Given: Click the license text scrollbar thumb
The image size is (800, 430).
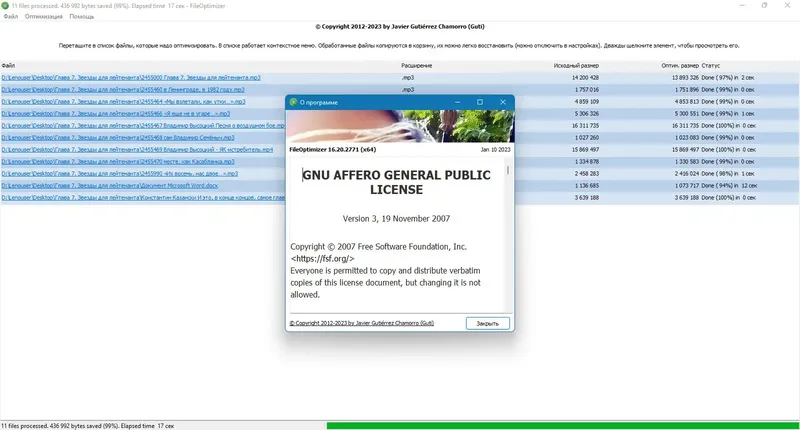Looking at the screenshot, I should coord(508,169).
